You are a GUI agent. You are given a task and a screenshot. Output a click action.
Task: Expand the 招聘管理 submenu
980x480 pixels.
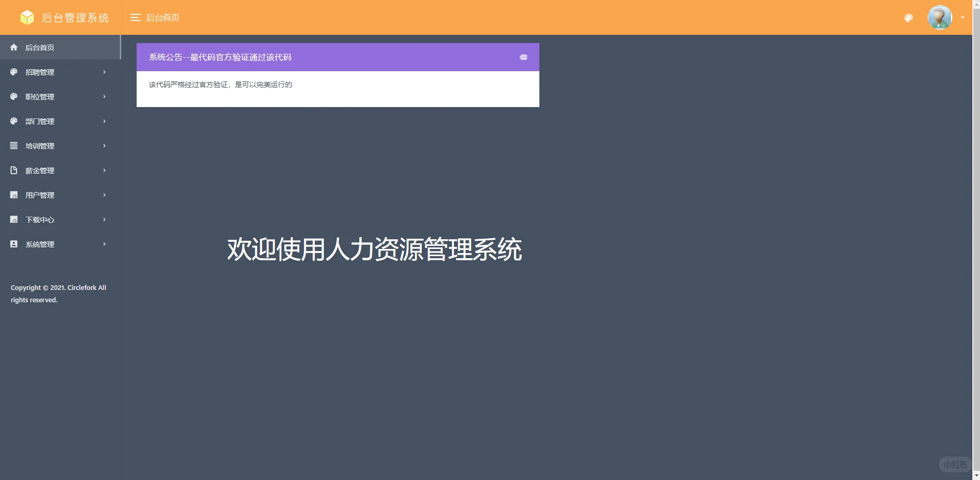(x=59, y=72)
